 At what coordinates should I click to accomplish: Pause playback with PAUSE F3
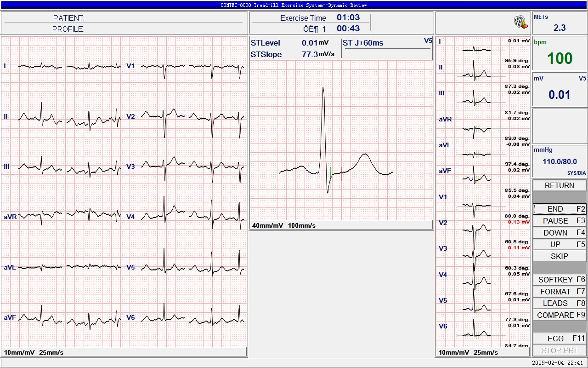tap(559, 221)
